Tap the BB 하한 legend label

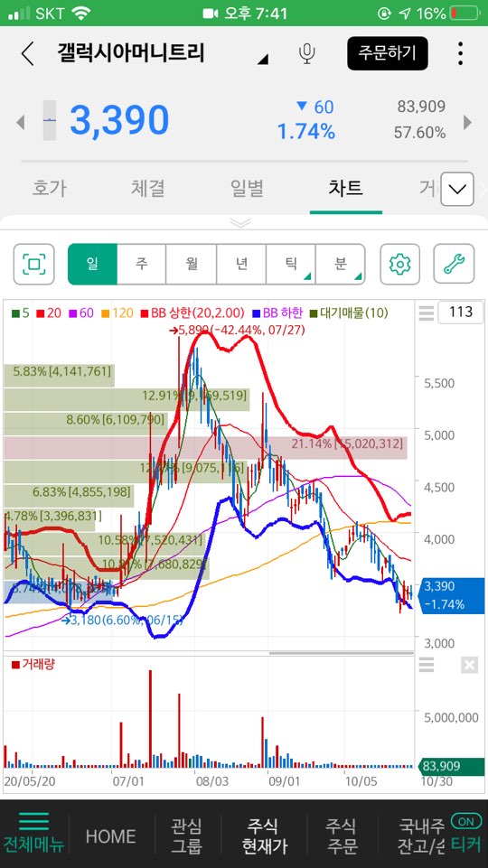[278, 313]
